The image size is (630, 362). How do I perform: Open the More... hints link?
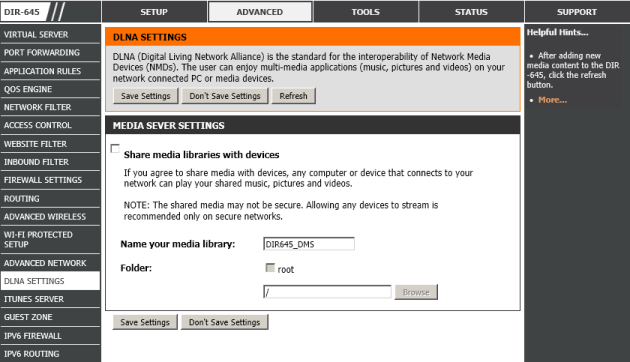(552, 100)
